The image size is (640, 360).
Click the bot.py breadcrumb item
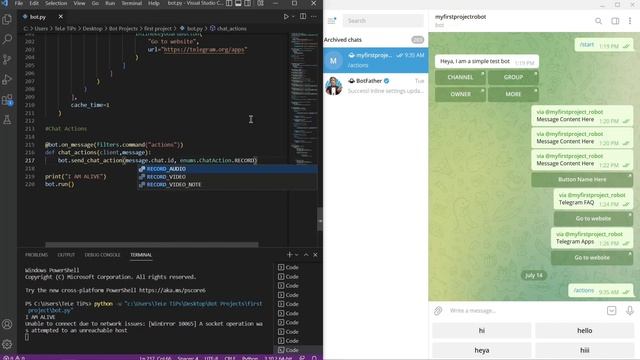click(194, 29)
